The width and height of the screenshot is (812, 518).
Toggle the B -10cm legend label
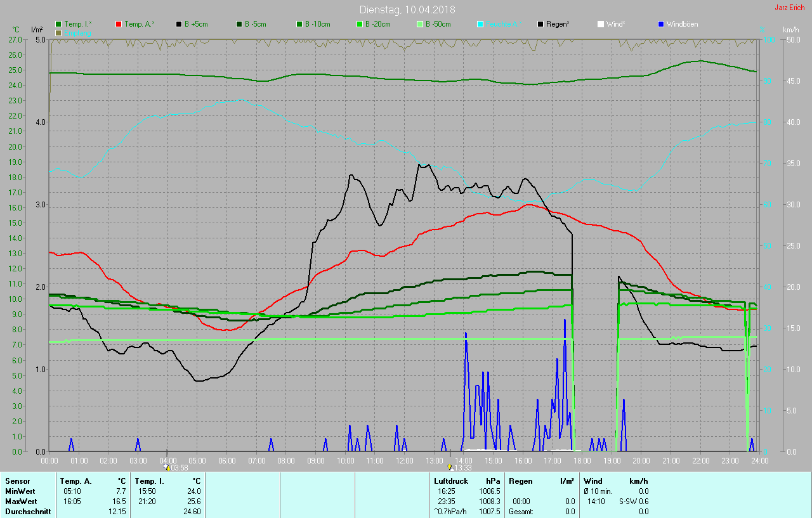(x=317, y=24)
